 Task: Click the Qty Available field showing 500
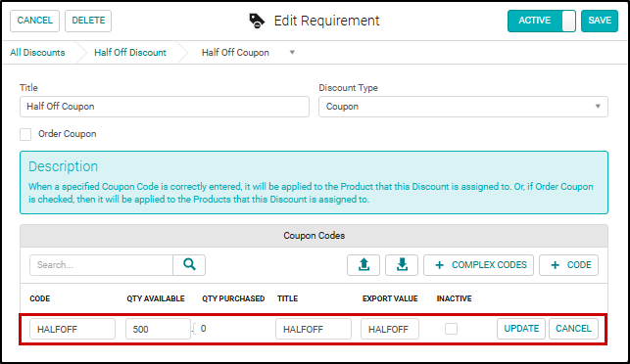pyautogui.click(x=158, y=329)
